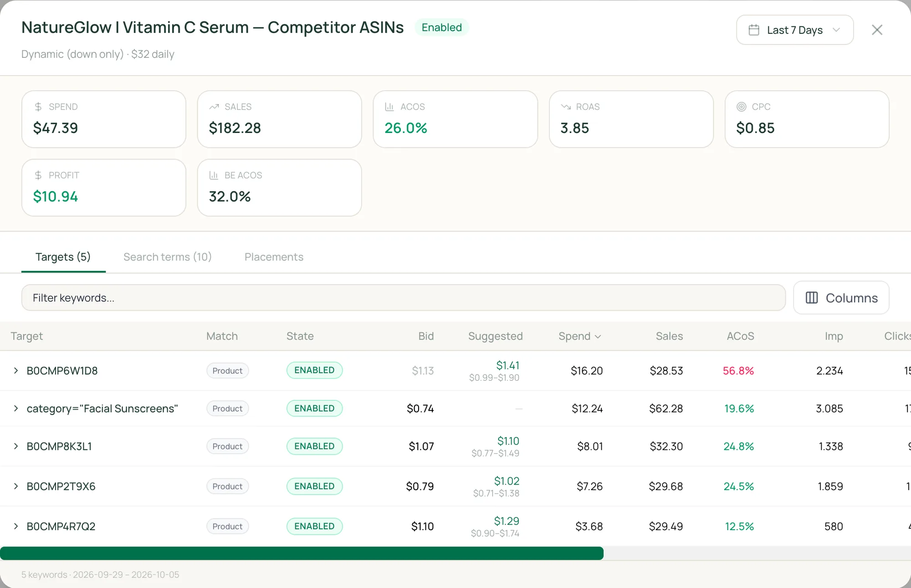Expand the B0CMP2T9X6 target row

16,486
